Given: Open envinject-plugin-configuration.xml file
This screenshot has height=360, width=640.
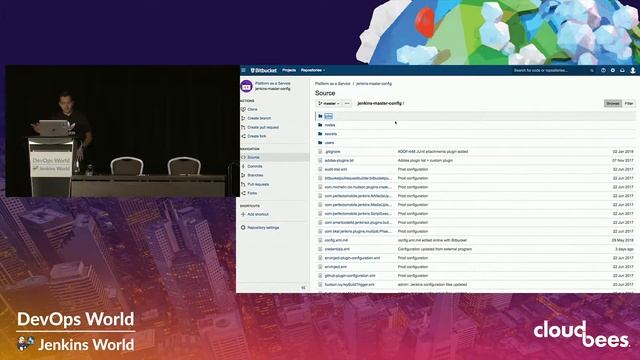Looking at the screenshot, I should point(352,258).
